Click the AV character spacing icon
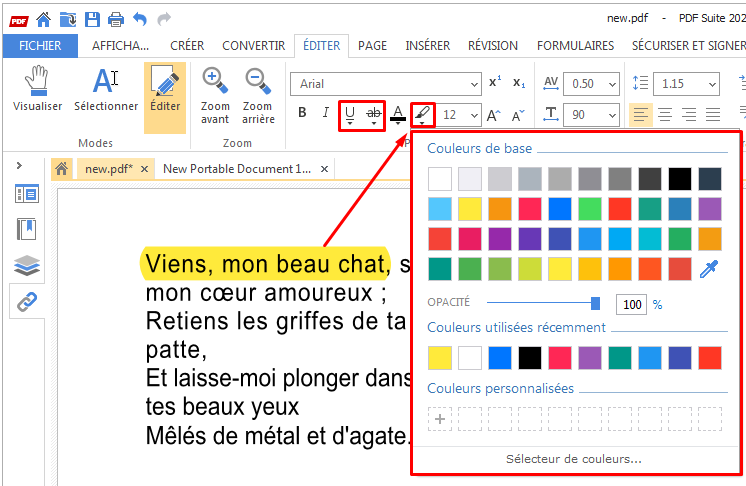746x486 pixels. tap(550, 84)
